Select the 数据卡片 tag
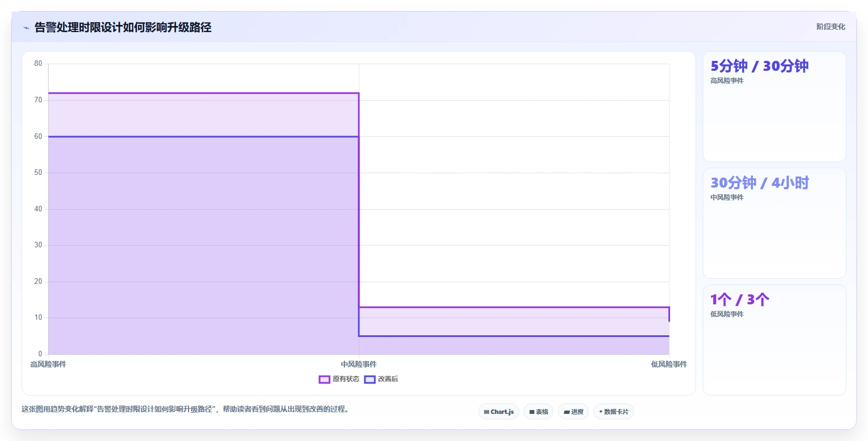 (x=614, y=412)
